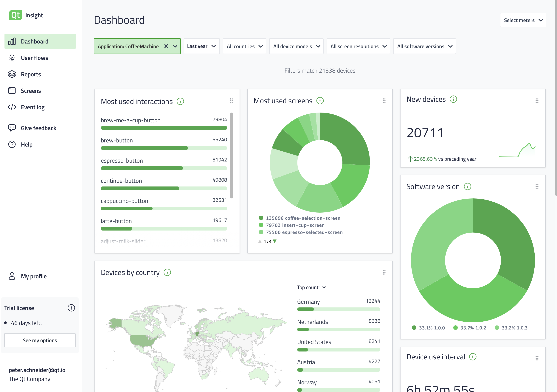The image size is (557, 392).
Task: Open My profile link
Action: pos(34,276)
